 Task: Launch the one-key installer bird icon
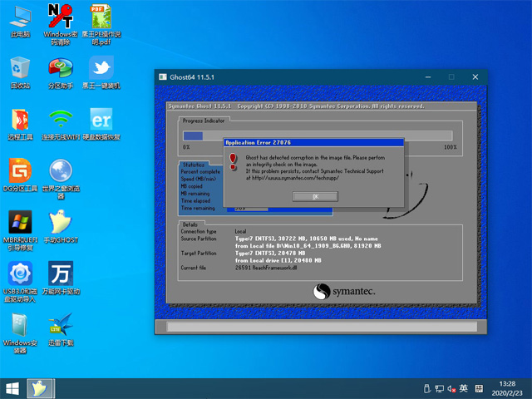[x=101, y=73]
